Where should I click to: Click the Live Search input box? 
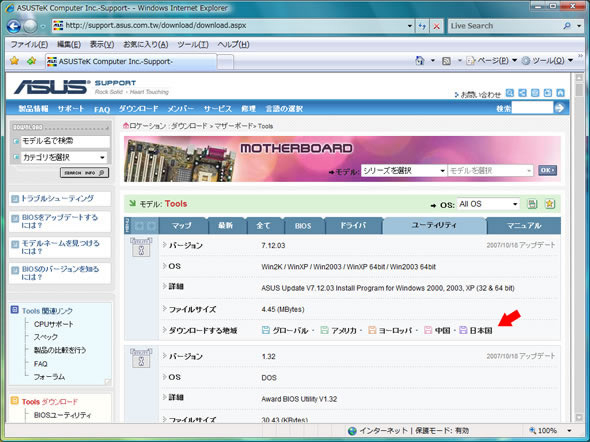point(505,26)
